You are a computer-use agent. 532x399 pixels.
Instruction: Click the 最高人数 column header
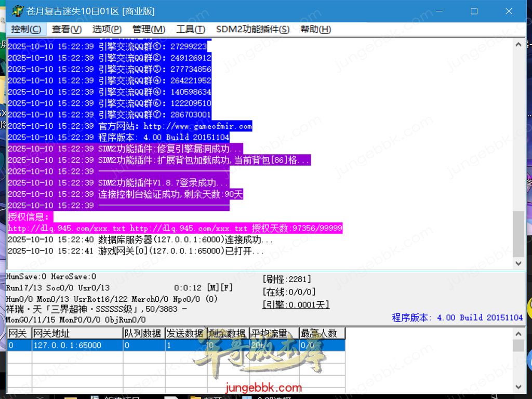[x=322, y=333]
